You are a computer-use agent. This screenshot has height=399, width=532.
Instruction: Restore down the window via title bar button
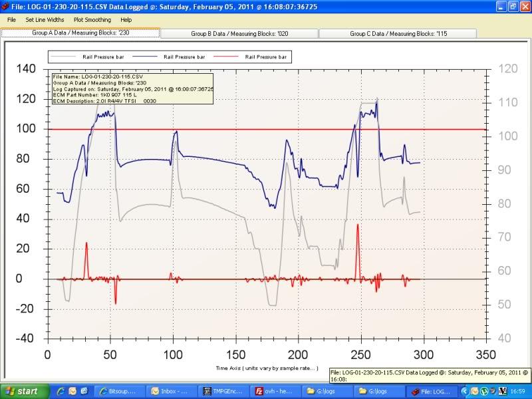[513, 7]
